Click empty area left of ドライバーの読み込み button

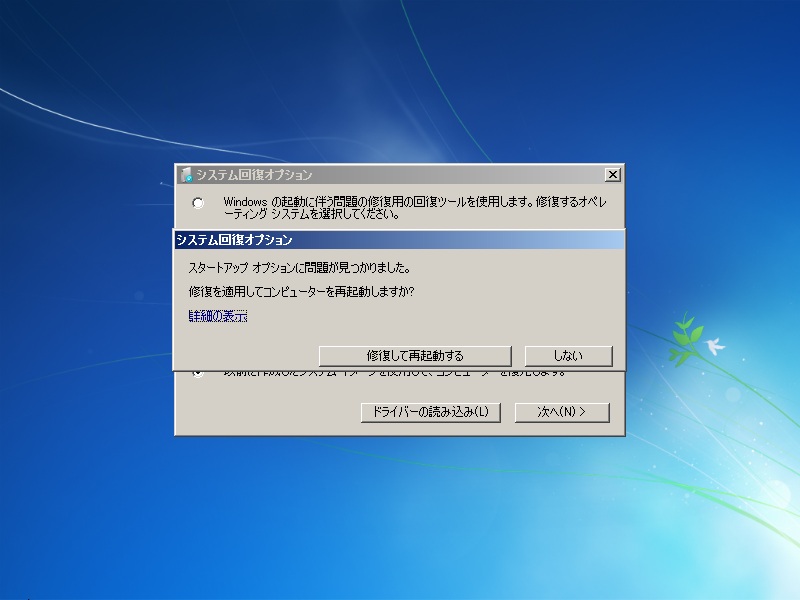point(270,412)
